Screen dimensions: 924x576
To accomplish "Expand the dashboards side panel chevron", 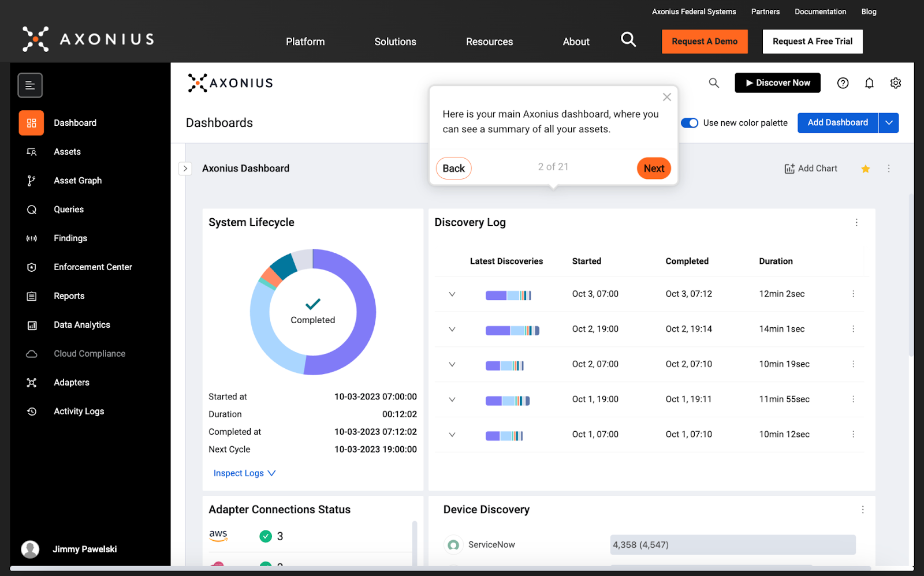I will click(185, 169).
